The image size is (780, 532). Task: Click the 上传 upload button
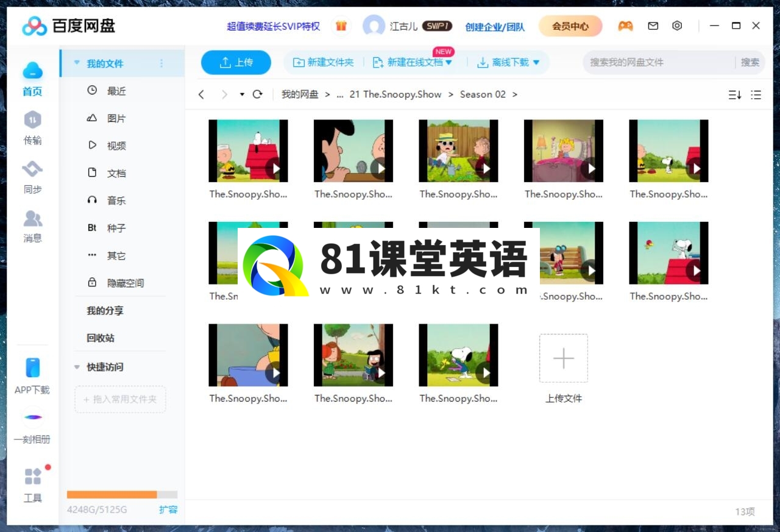[x=236, y=62]
